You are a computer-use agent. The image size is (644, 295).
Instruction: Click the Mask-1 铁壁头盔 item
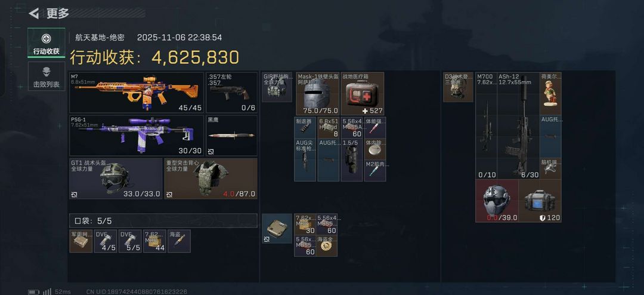click(x=317, y=94)
